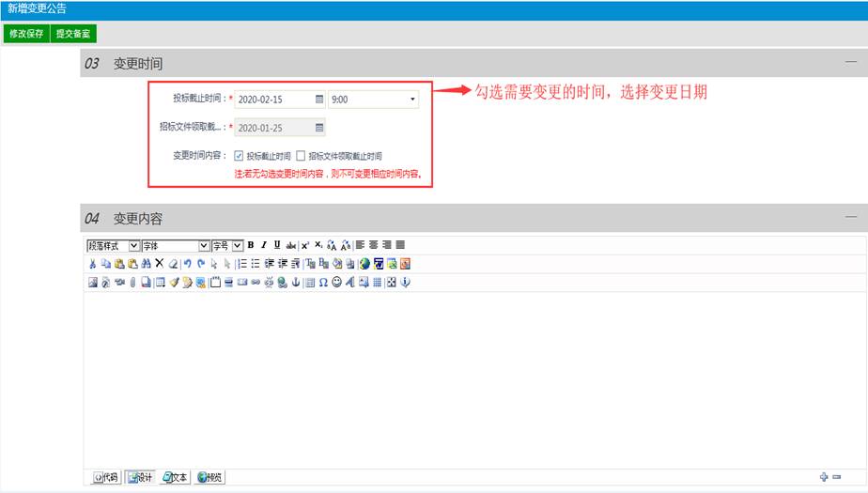Open the 字号 font size dropdown
868x493 pixels.
pos(238,245)
